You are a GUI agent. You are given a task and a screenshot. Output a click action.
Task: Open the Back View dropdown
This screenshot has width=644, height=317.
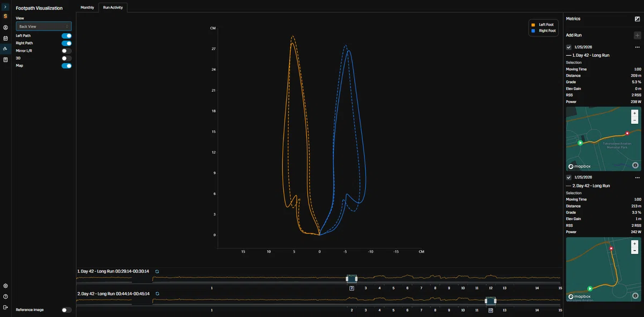tap(43, 26)
